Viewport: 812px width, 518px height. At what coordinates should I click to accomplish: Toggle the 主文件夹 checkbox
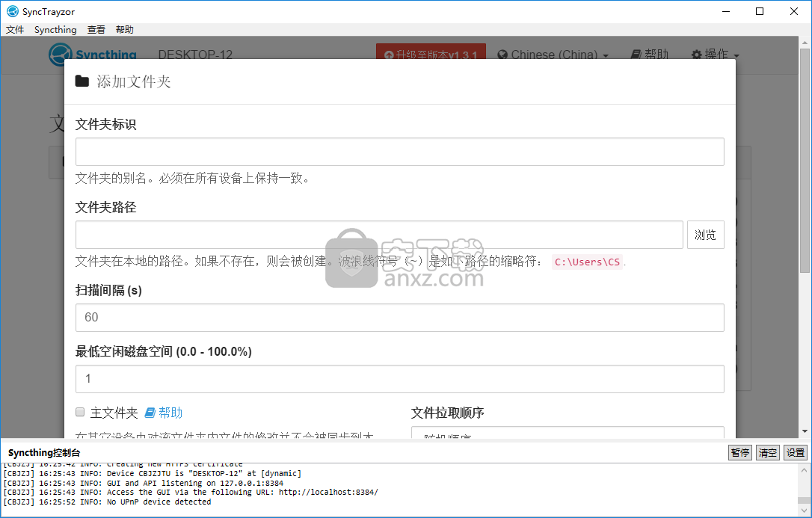[x=80, y=412]
